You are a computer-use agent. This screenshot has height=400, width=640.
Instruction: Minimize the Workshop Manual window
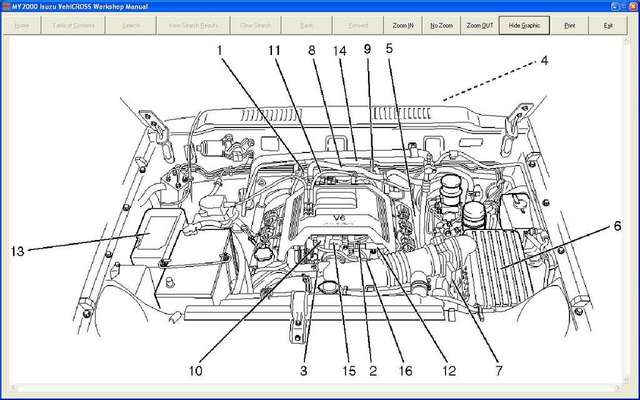click(614, 6)
